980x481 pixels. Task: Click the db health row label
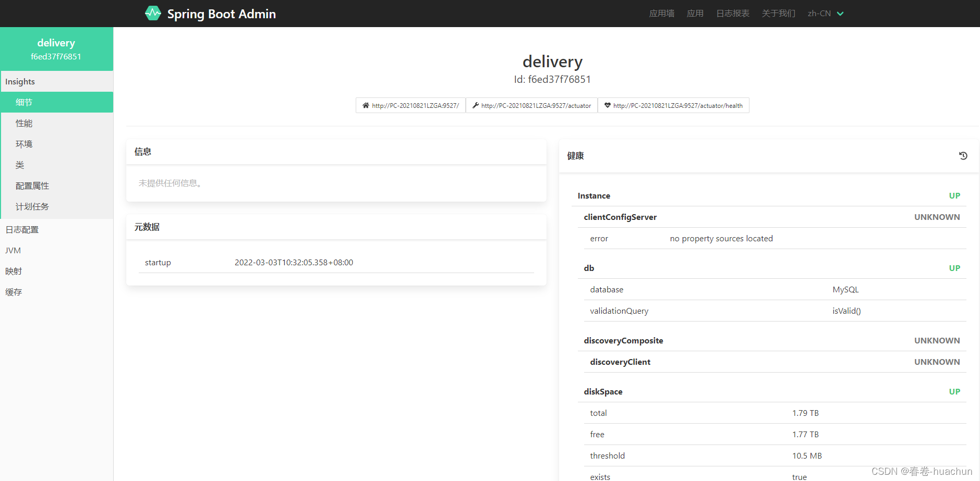589,268
